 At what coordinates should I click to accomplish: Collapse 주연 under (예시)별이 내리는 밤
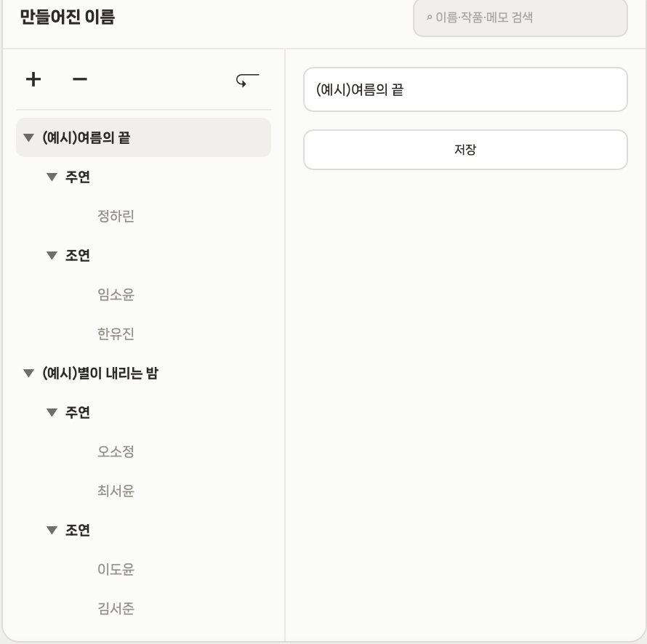[52, 412]
